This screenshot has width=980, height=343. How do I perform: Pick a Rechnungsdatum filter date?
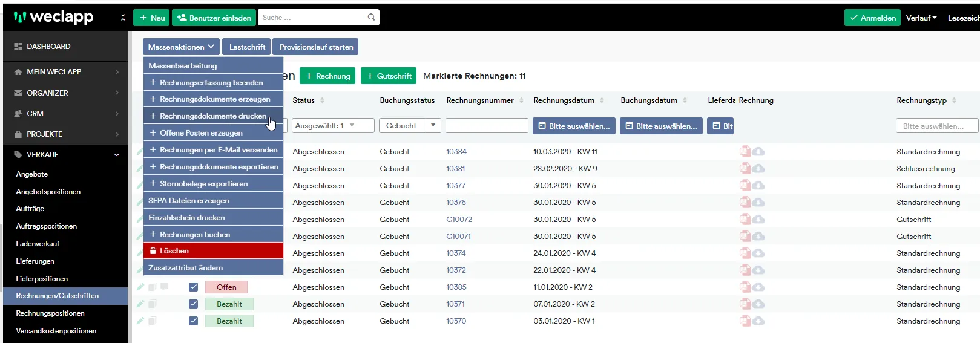[574, 126]
